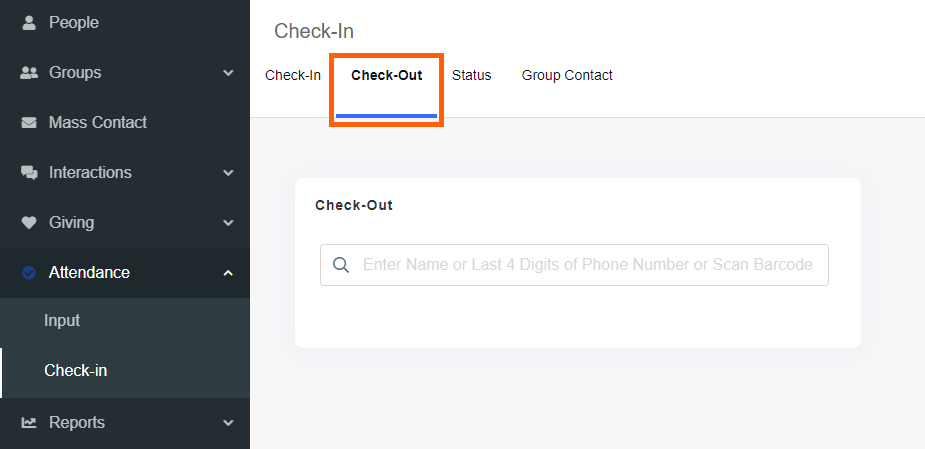Screen dimensions: 925x449
Task: Open the Status tab
Action: coord(471,75)
